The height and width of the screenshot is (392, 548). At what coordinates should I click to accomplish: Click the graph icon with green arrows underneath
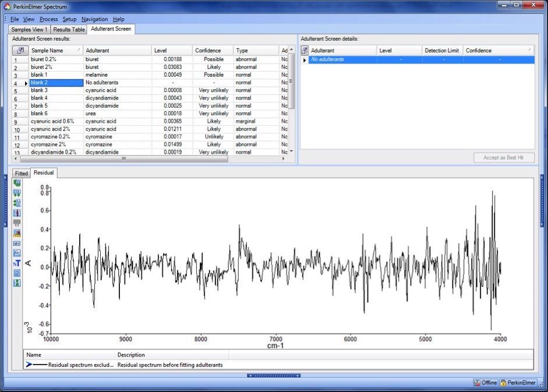tap(17, 193)
